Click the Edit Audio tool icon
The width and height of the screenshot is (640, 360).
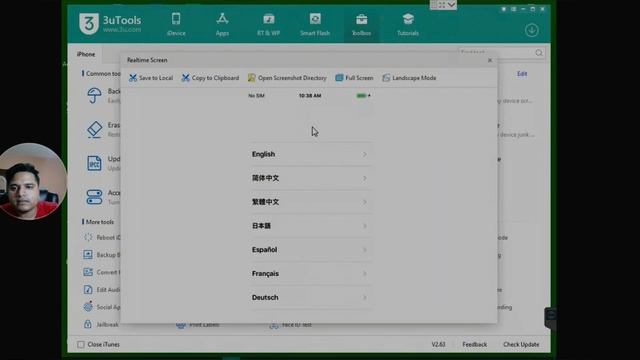click(88, 289)
